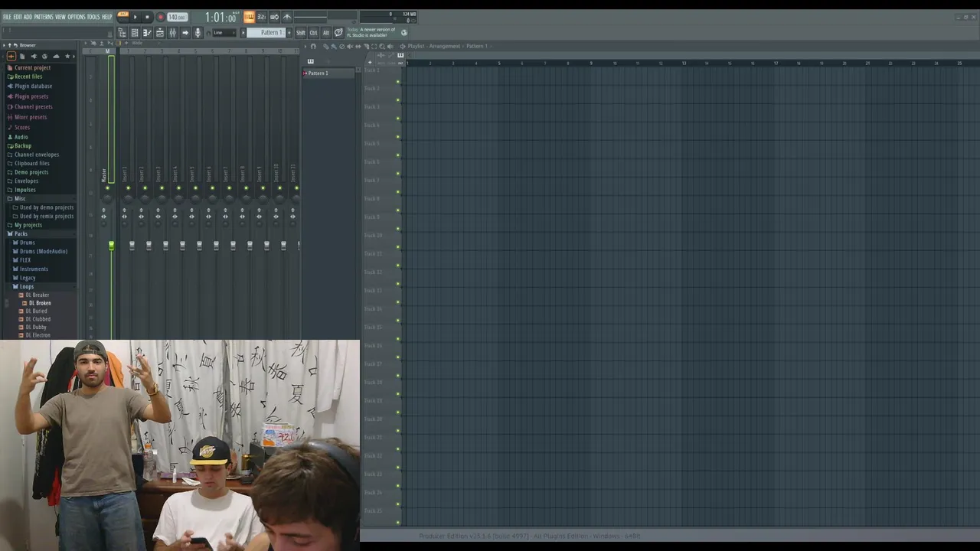Click the red Record button
Image resolution: width=980 pixels, height=551 pixels.
click(161, 17)
